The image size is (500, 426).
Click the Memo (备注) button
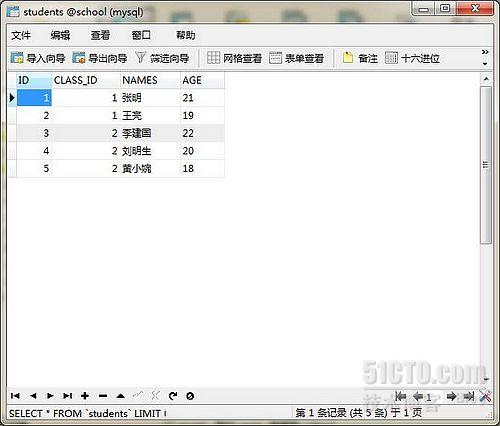click(x=360, y=58)
